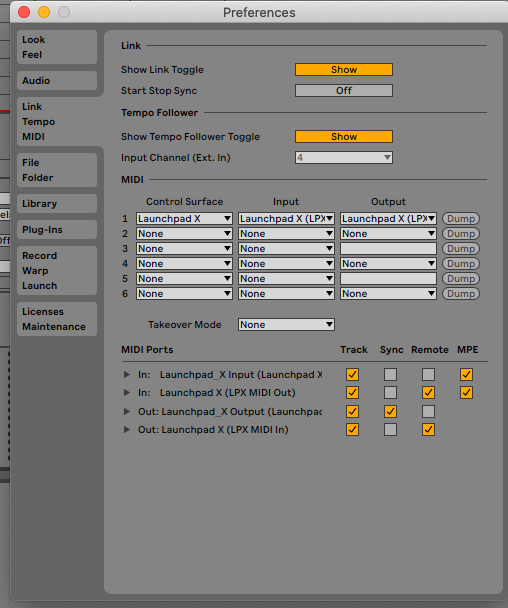The image size is (508, 608).
Task: Click the empty Output field in row 3
Action: pos(388,249)
